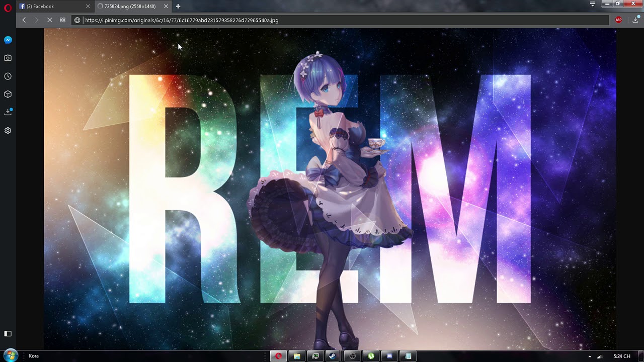This screenshot has height=362, width=644.
Task: Click the Kora taskbar label
Action: (34, 356)
